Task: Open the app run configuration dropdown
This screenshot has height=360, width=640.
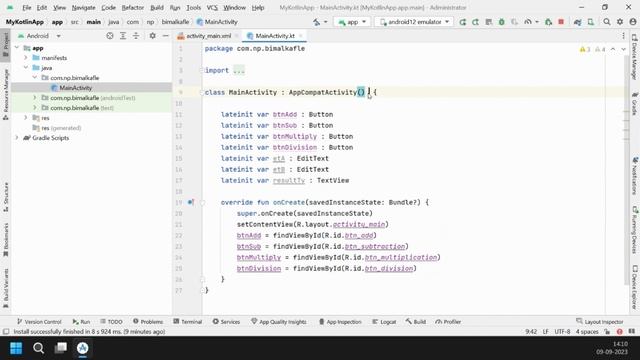Action: coord(352,22)
